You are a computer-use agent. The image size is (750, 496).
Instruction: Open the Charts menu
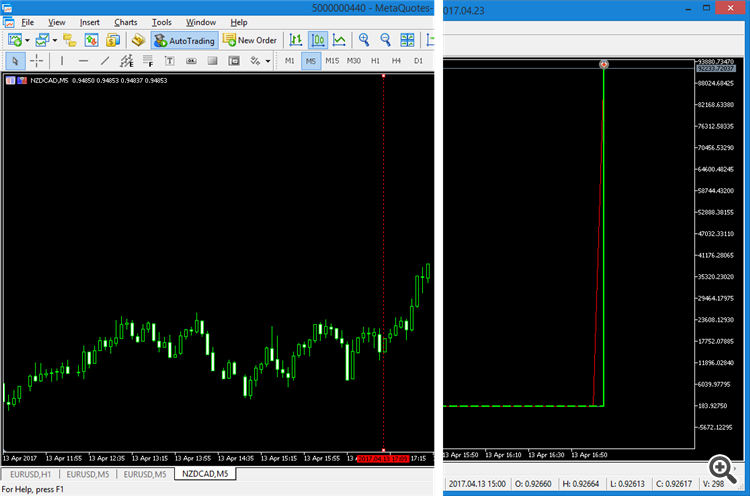click(125, 22)
